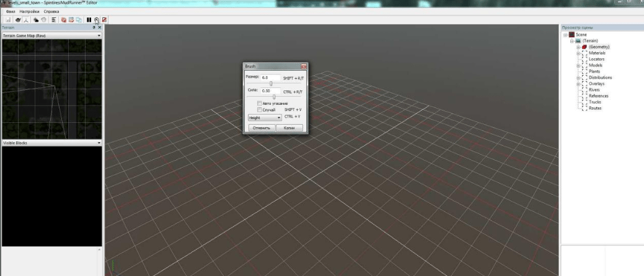Click the red-boxed icon at toolbar's right end
The width and height of the screenshot is (644, 276).
click(x=103, y=20)
